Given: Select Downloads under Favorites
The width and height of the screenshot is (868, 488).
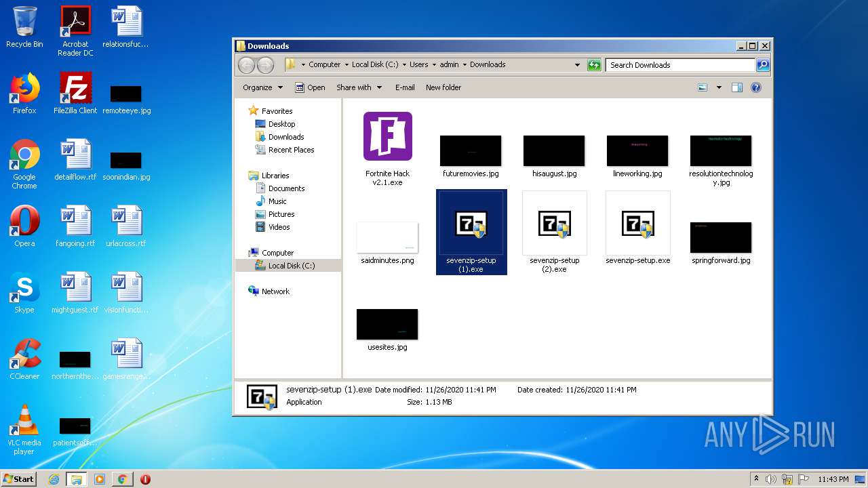Looking at the screenshot, I should pos(279,137).
